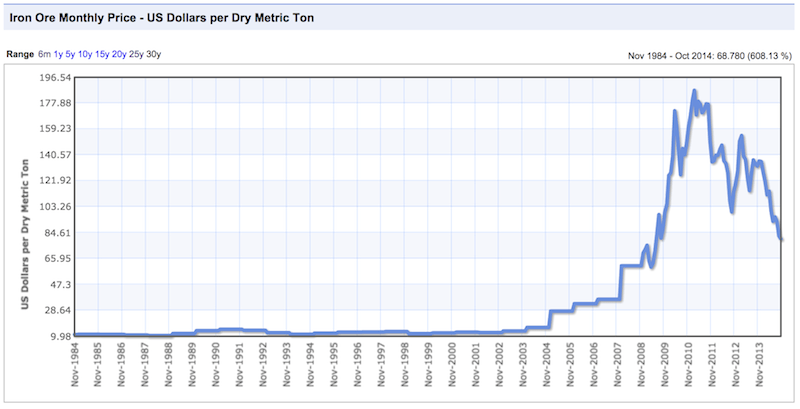Viewport: 800px width, 409px height.
Task: Click the Nov-1984 x-axis label
Action: pos(77,369)
